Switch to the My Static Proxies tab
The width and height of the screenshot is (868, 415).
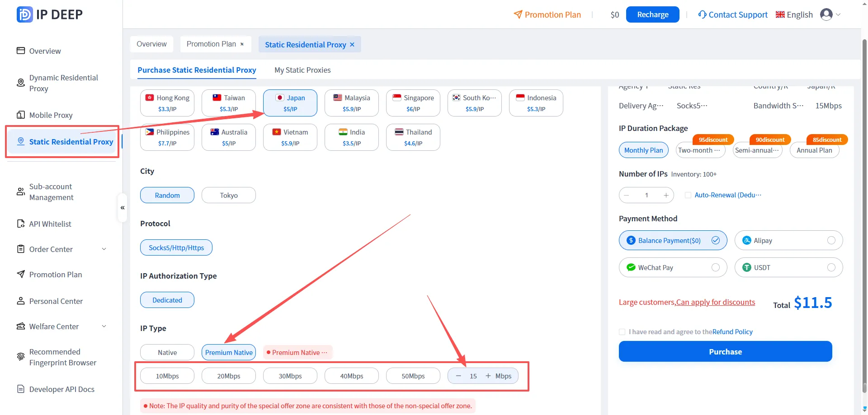click(x=302, y=70)
